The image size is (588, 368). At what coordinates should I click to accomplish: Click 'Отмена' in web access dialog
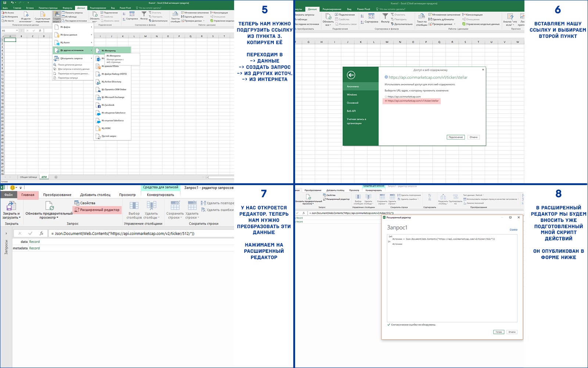474,137
